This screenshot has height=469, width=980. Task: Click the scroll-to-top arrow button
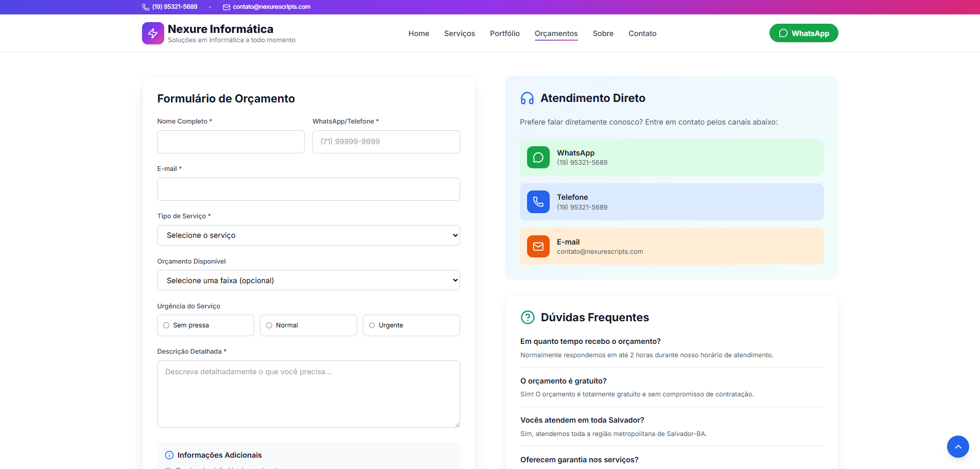[x=958, y=446]
